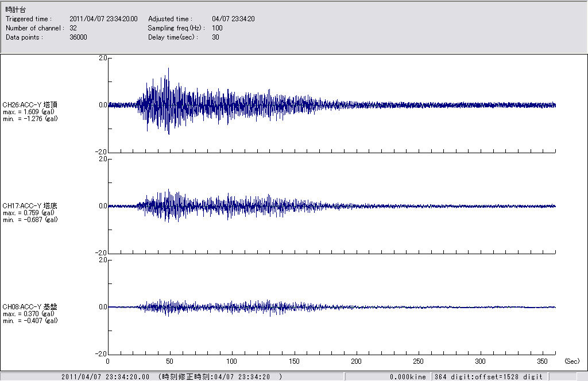This screenshot has height=381, width=588.
Task: Click the (Sec) unit label on the axis
Action: pos(572,361)
